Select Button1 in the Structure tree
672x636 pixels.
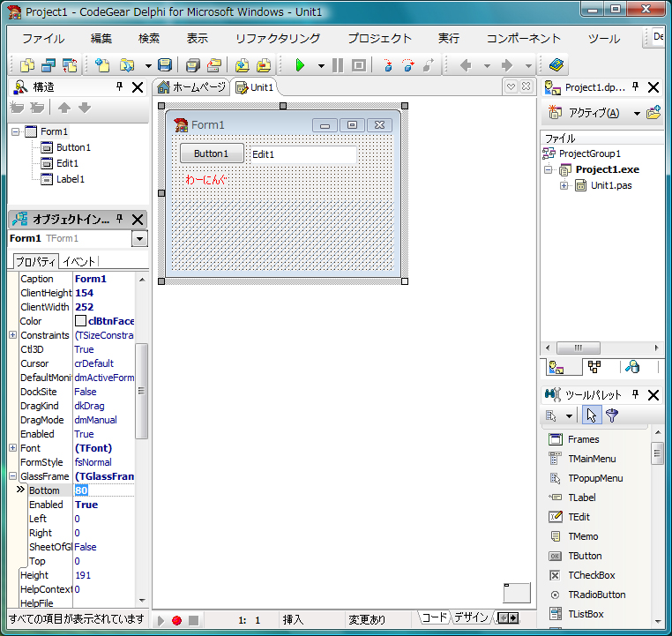click(73, 147)
